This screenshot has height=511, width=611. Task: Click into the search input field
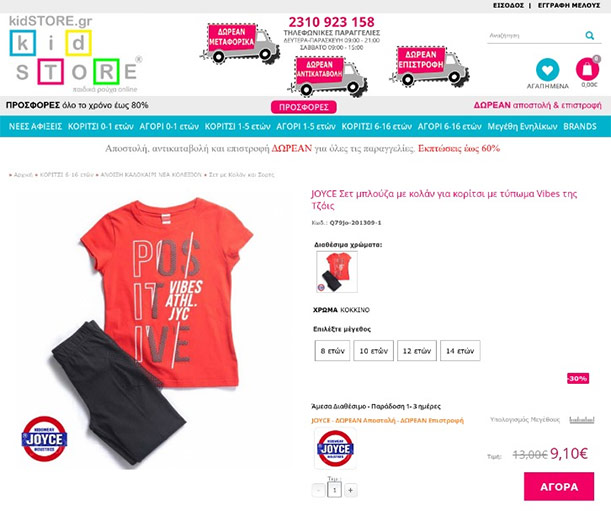pyautogui.click(x=536, y=35)
